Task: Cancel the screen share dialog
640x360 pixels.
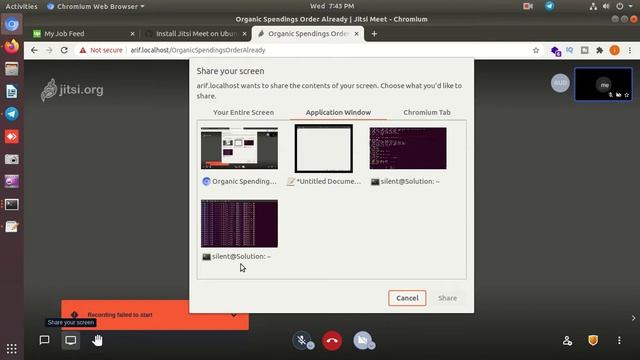Action: click(407, 298)
